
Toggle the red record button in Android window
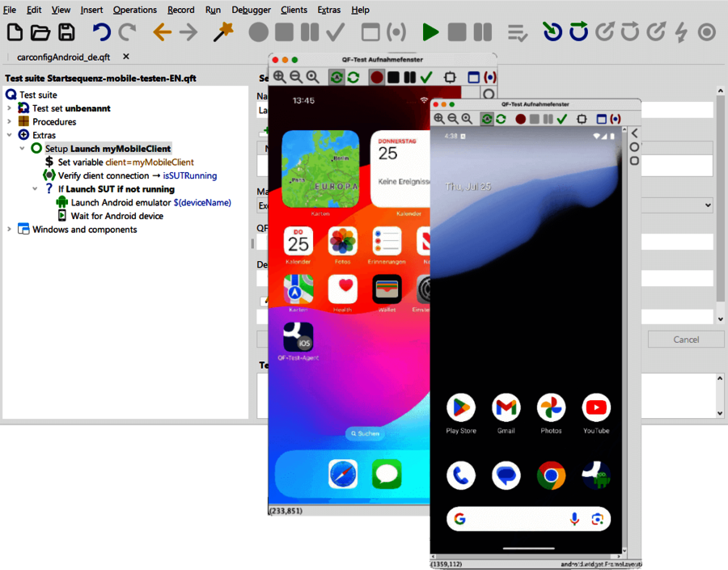[x=521, y=119]
